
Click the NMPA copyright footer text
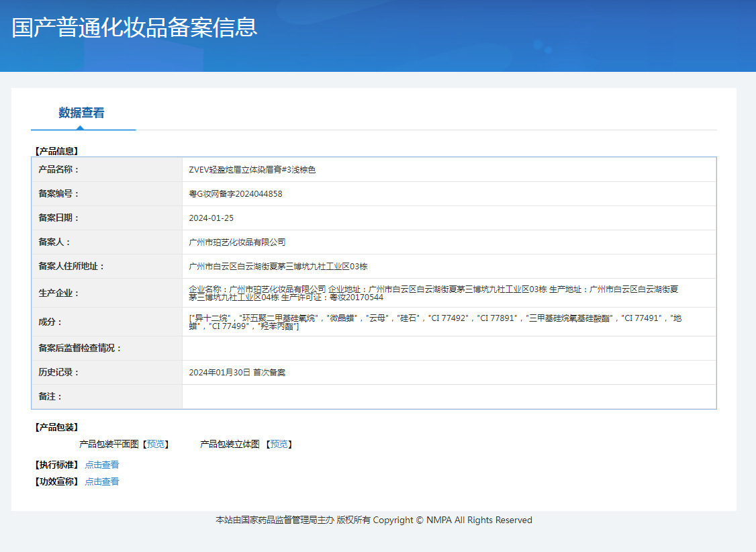point(374,520)
